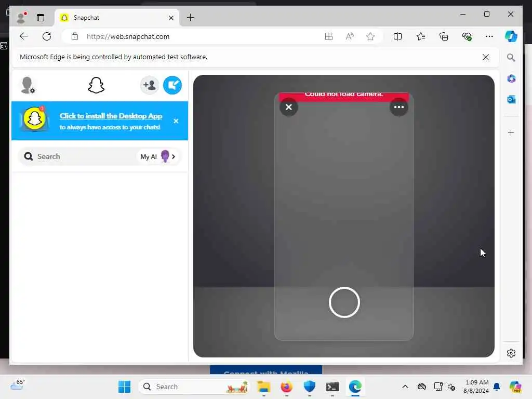532x399 pixels.
Task: Go back using browser back arrow
Action: [x=24, y=36]
